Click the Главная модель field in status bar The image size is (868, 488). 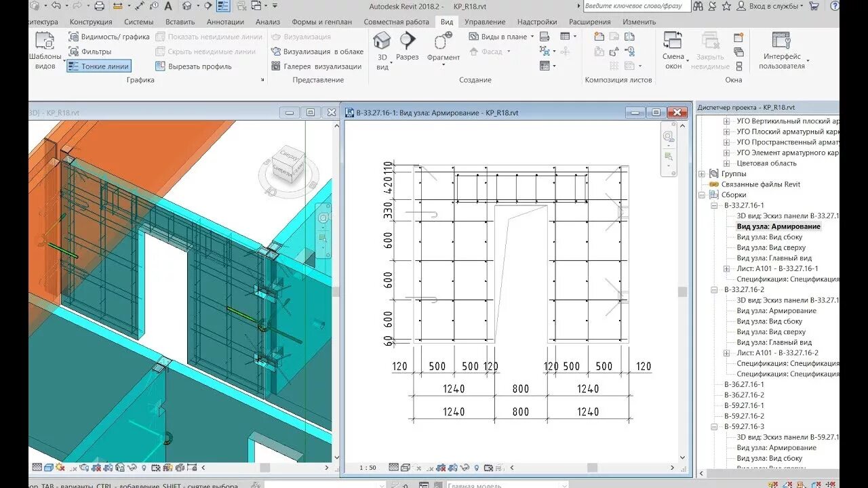(x=507, y=485)
